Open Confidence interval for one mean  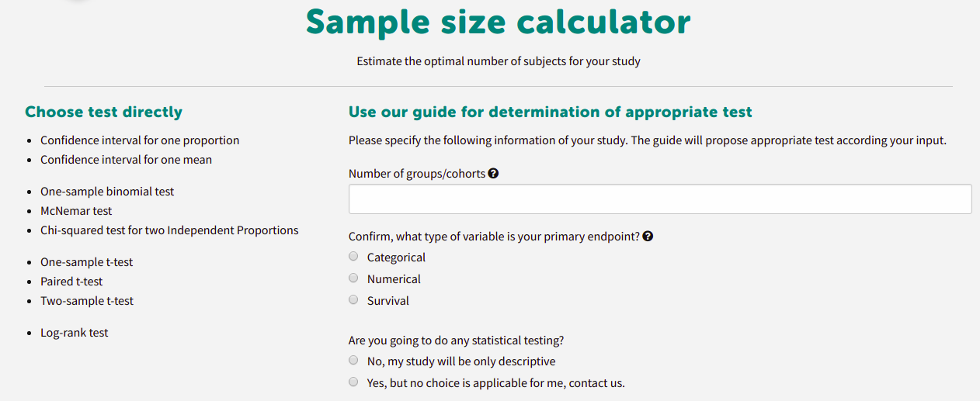pos(126,160)
